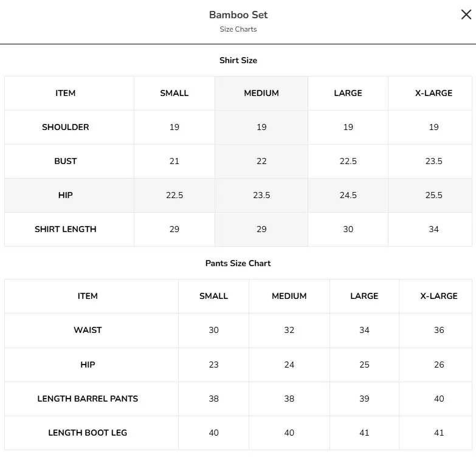The height and width of the screenshot is (466, 476).
Task: Click the WAIST row label in pants chart
Action: click(88, 330)
